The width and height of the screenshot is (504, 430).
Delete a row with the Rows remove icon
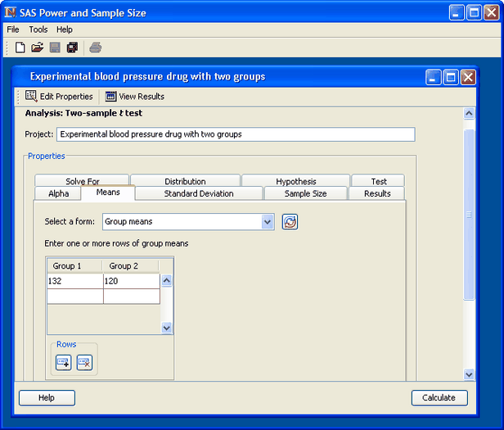pyautogui.click(x=84, y=362)
